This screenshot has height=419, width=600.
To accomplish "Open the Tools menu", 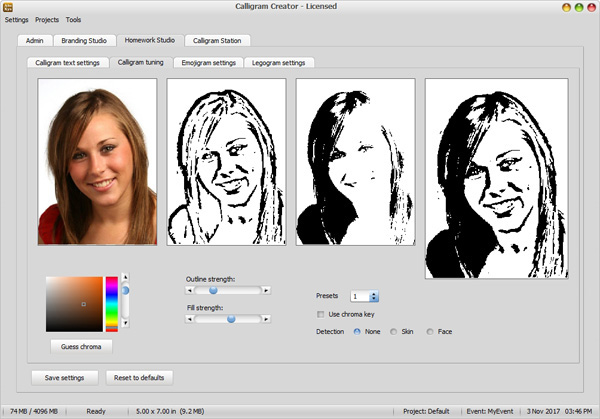I will point(73,20).
